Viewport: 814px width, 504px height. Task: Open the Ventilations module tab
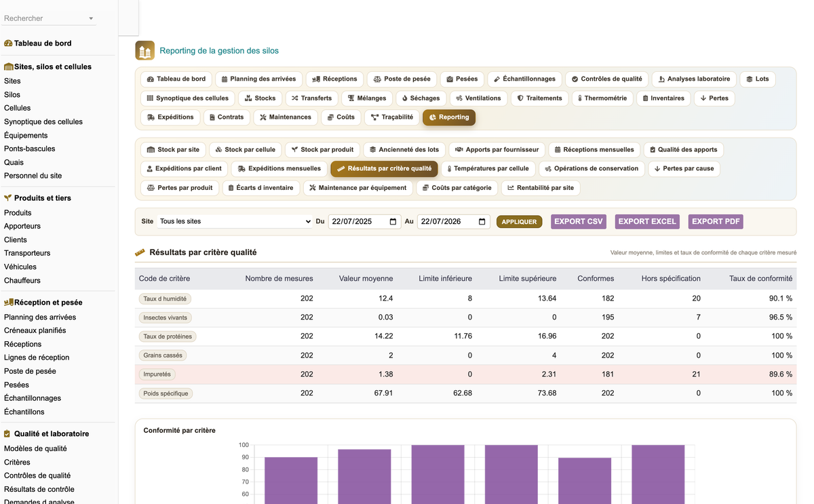(478, 98)
